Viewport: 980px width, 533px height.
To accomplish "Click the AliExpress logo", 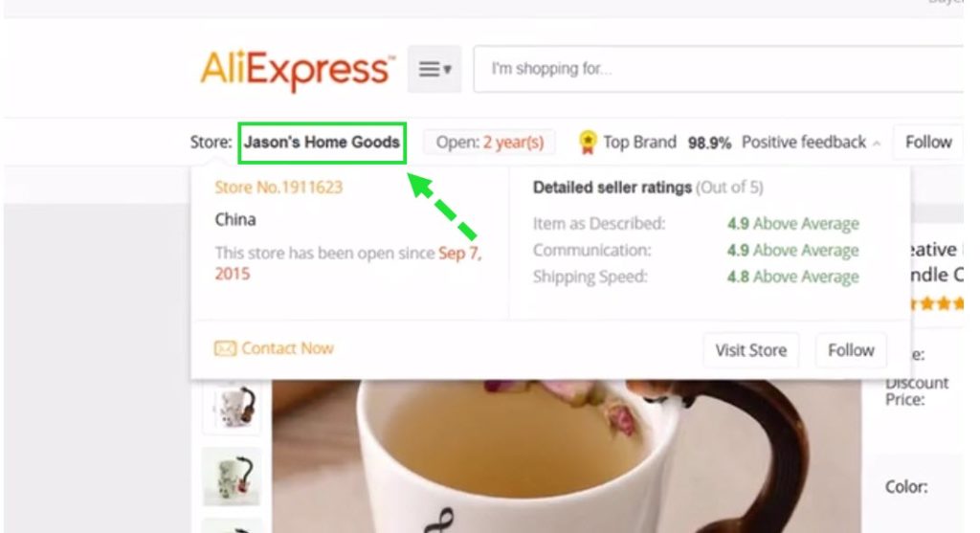I will tap(298, 69).
